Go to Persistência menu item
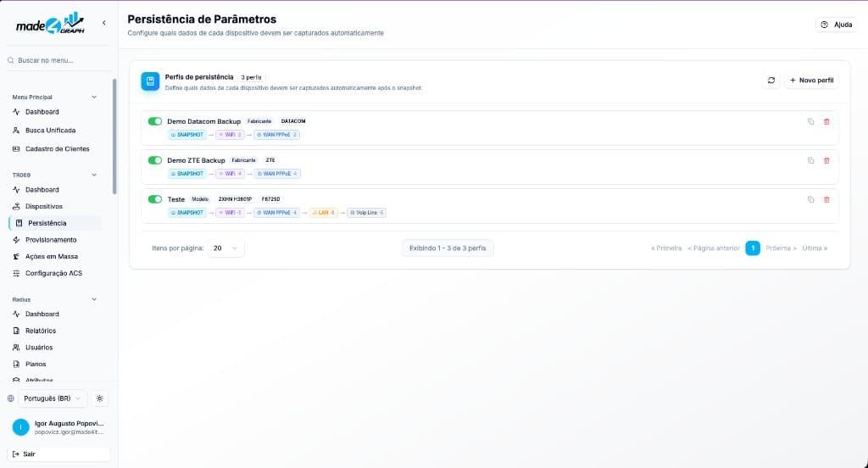This screenshot has height=468, width=868. click(x=55, y=223)
